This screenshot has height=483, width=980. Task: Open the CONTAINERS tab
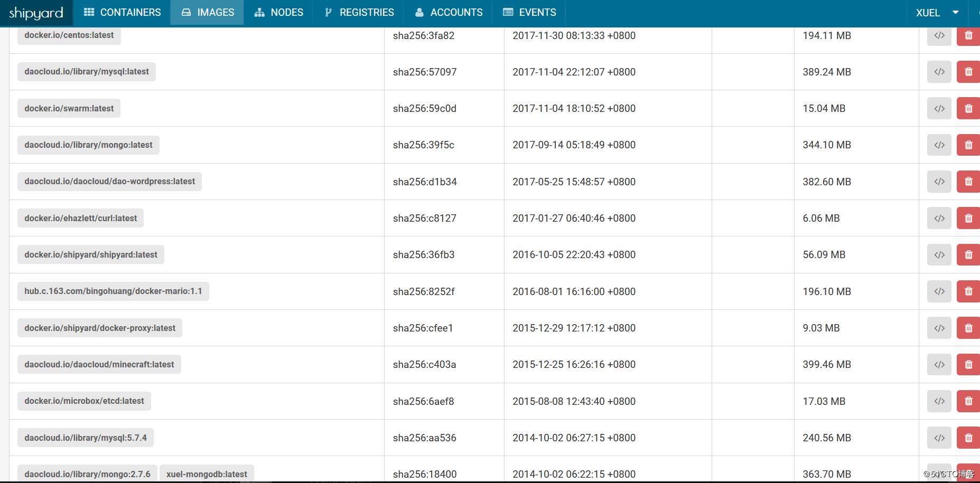122,12
